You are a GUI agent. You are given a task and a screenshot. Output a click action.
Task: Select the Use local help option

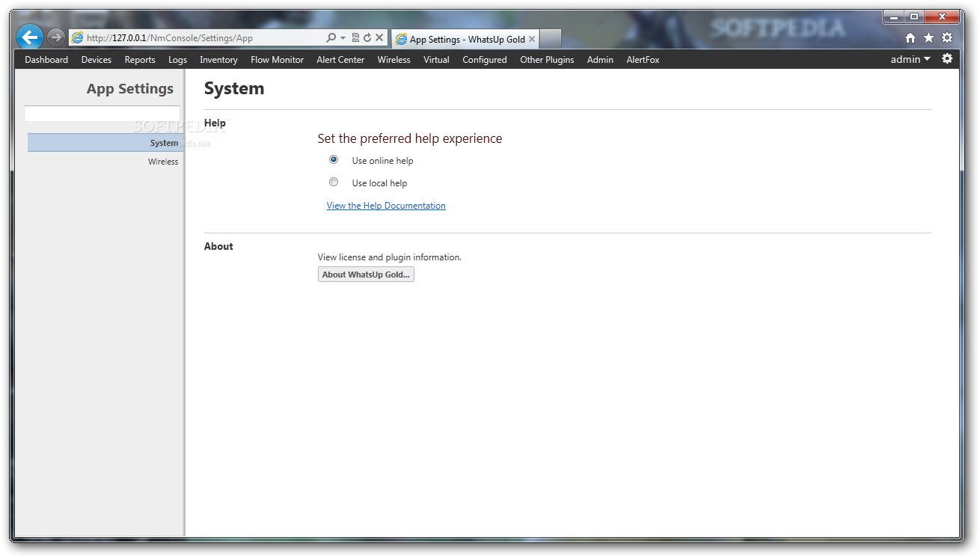[334, 182]
